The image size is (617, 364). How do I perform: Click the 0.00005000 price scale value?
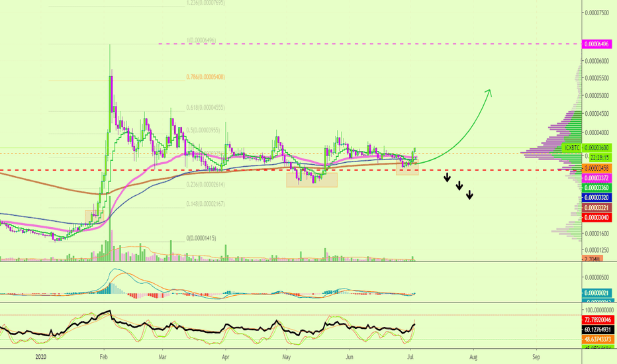pyautogui.click(x=596, y=95)
